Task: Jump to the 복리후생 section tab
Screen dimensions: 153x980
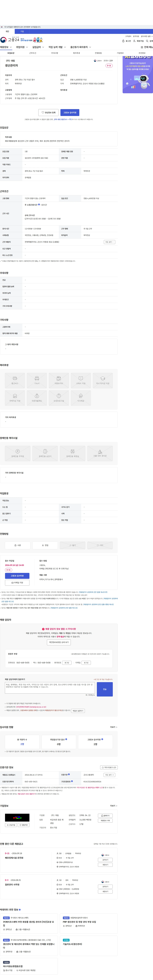Action: tap(76, 53)
